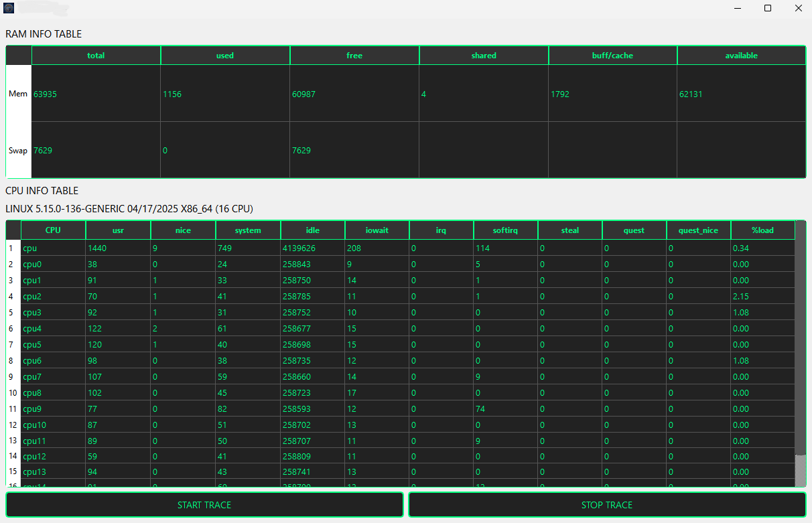Click the softirq value 74 in cpu9 row
The height and width of the screenshot is (523, 812).
(x=505, y=408)
